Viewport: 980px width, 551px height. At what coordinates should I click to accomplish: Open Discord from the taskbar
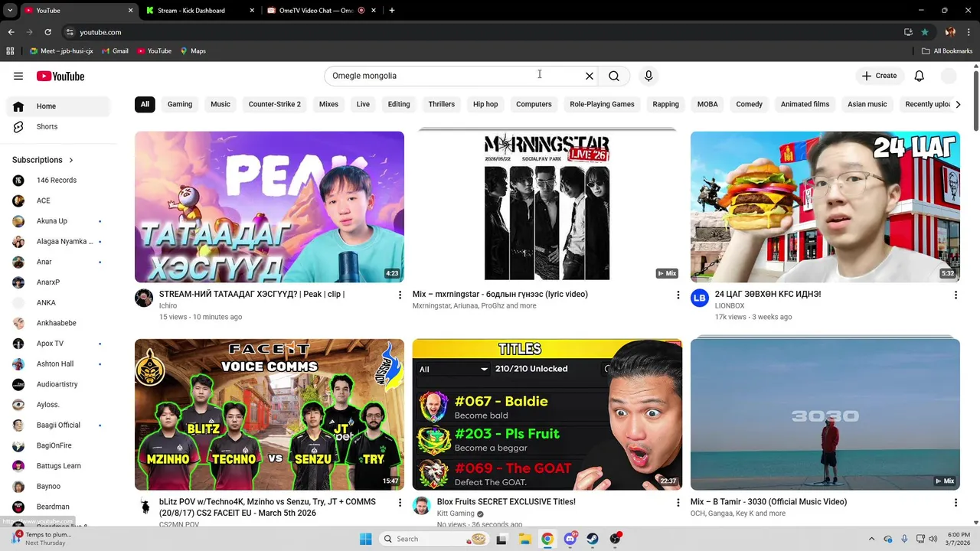tap(570, 539)
